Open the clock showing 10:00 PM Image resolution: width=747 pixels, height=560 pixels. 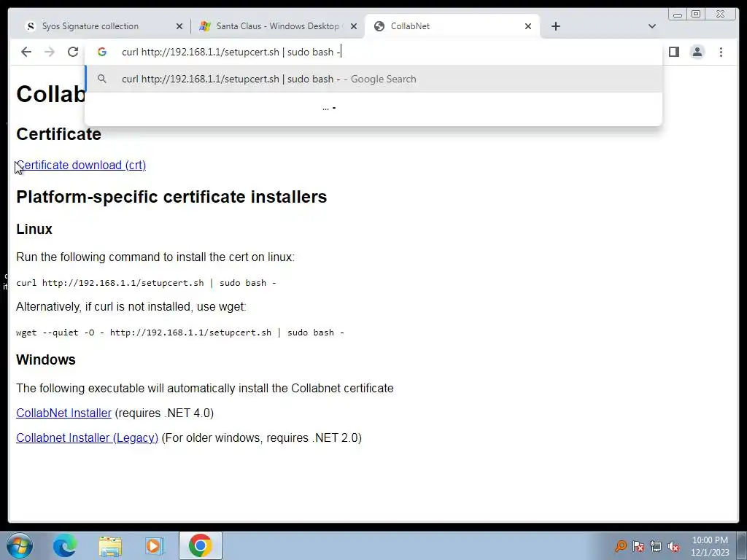click(x=710, y=546)
